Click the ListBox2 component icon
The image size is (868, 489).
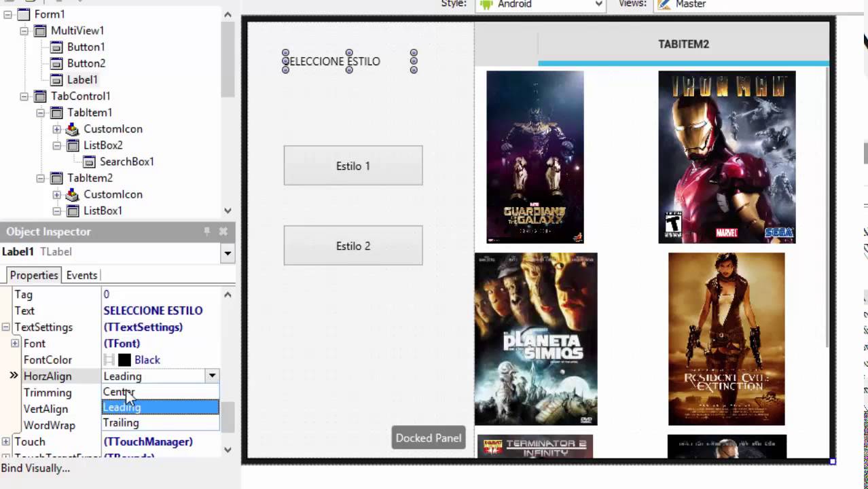click(73, 145)
